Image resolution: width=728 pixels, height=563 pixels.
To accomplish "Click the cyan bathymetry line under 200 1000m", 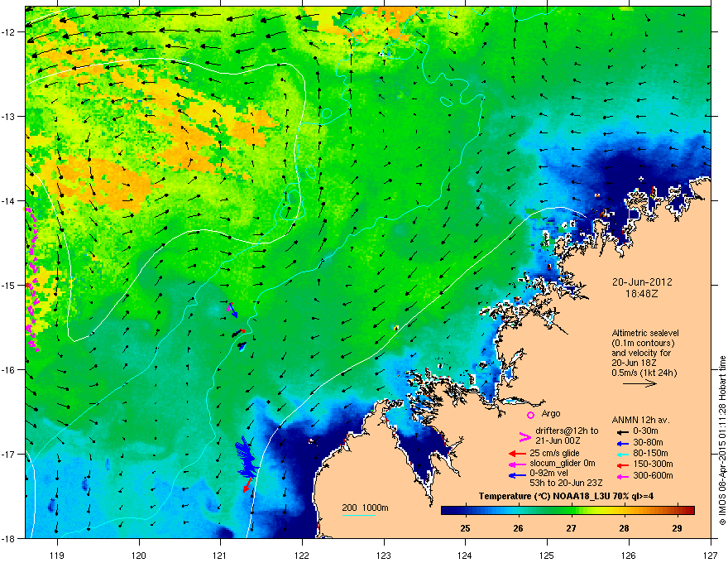I will 358,515.
